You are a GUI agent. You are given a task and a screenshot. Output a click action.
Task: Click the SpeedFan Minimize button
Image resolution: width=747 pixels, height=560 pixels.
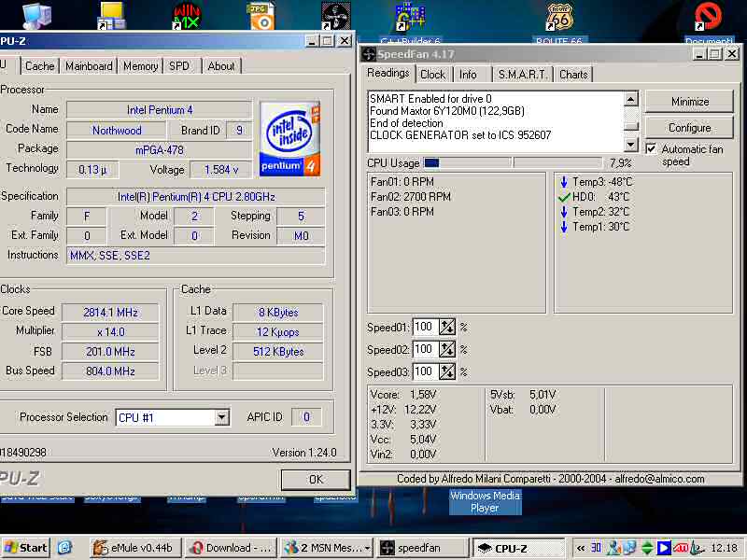click(689, 102)
